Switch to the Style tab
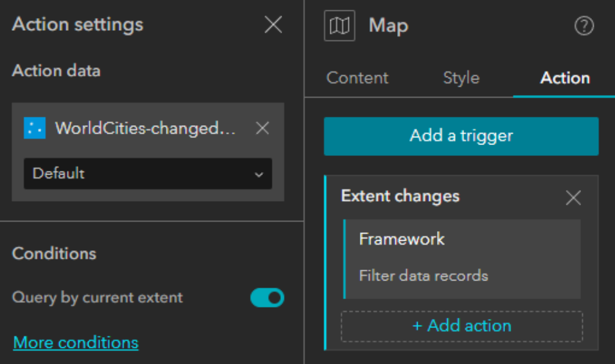 [461, 78]
